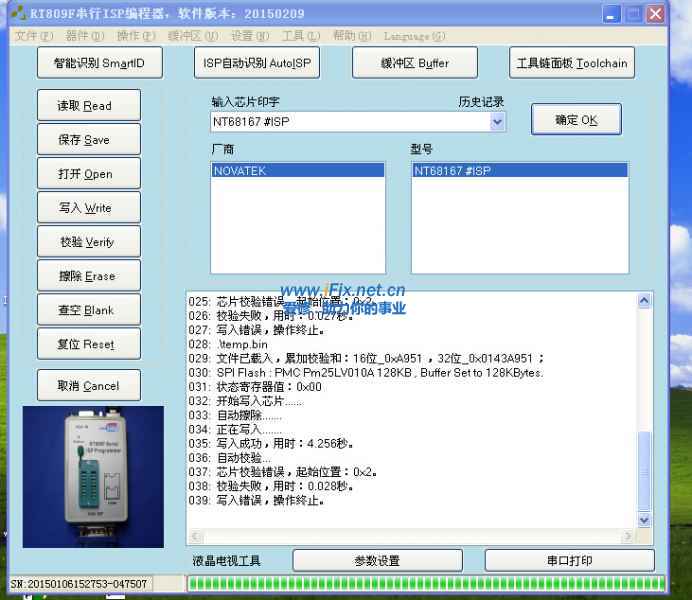
Task: Open the Toolchain panel button
Action: (571, 63)
